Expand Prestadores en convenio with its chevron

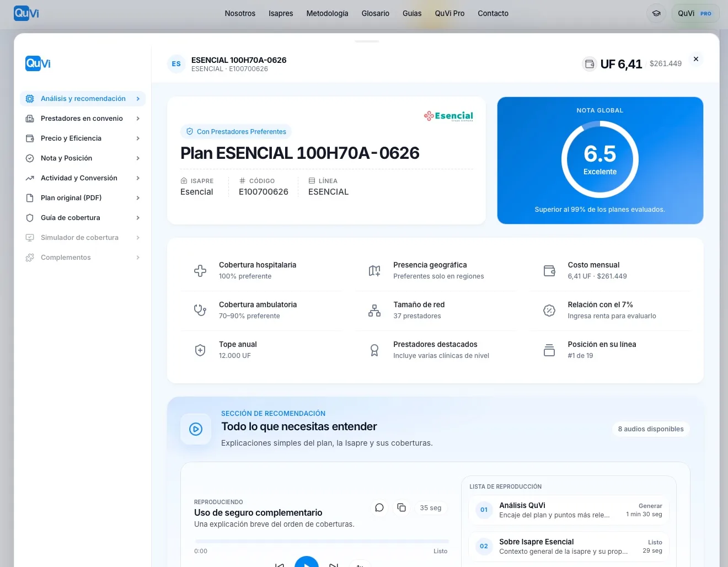pyautogui.click(x=138, y=119)
